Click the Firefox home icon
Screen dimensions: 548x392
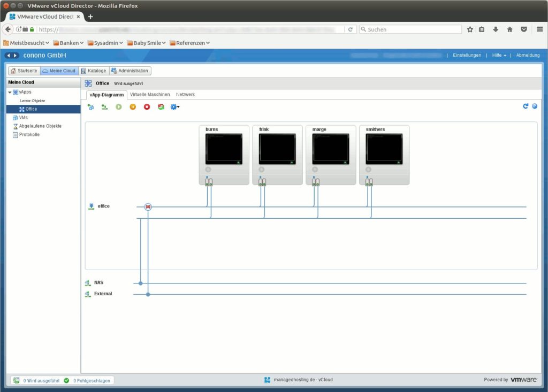click(x=509, y=29)
